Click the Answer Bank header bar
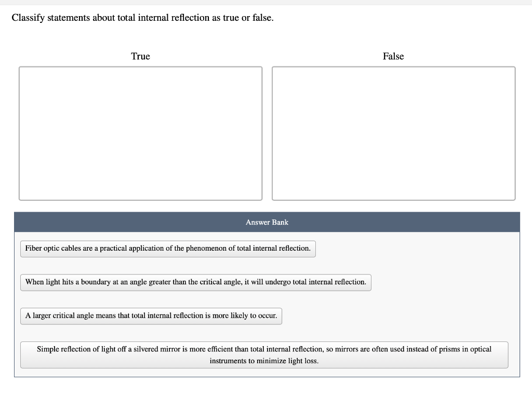Screen dimensions: 532x411 (267, 222)
